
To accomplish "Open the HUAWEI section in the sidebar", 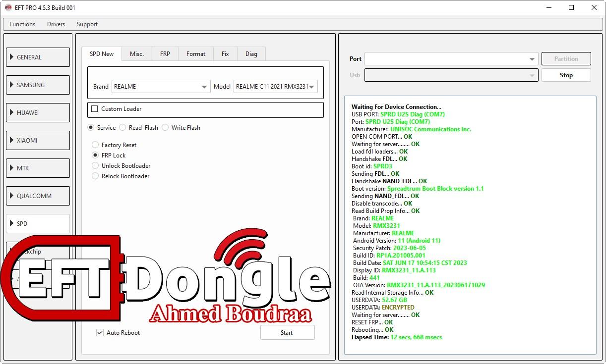I will click(x=38, y=112).
